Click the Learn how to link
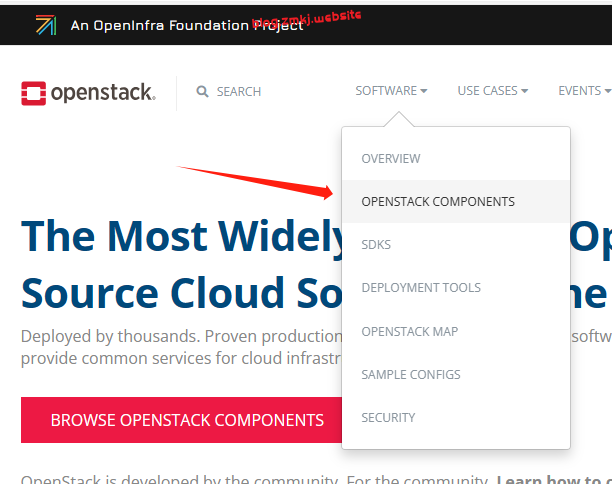Screen dimensions: 612x484 click(553, 479)
